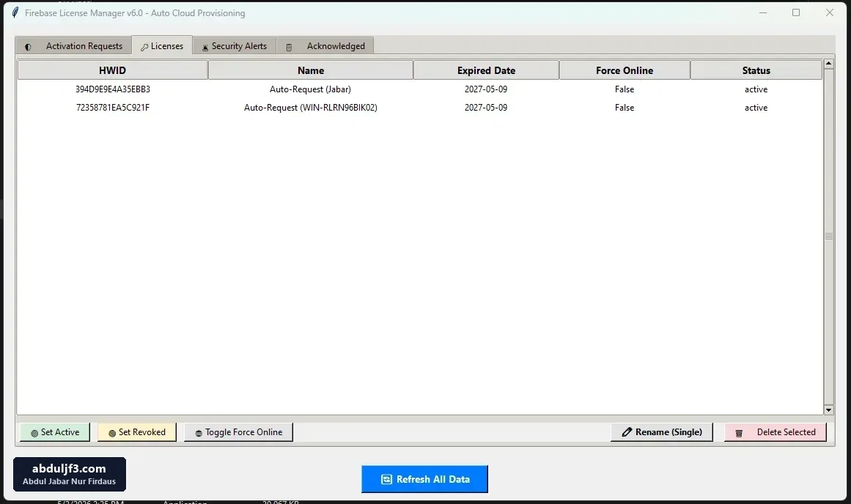Sort by the Status column header
Screen dimensions: 851x504
click(756, 70)
